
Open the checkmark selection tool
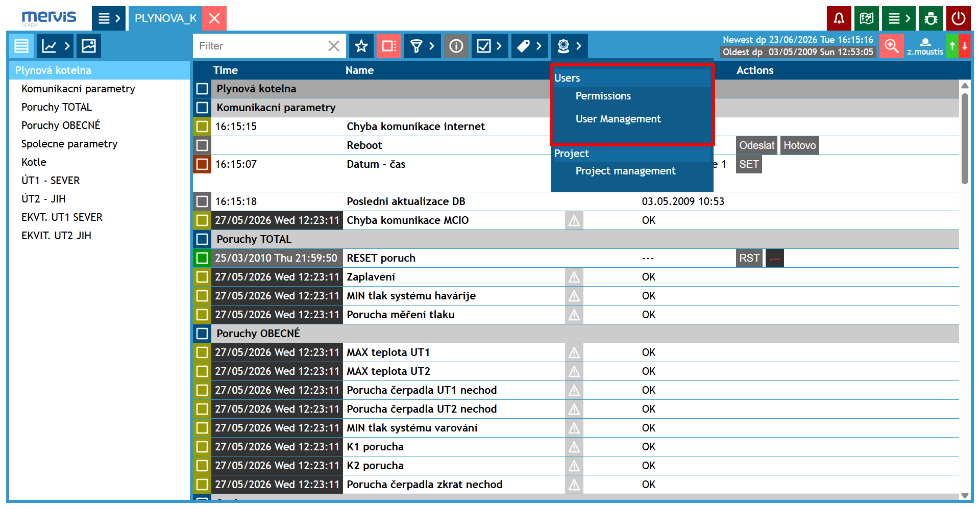pos(483,46)
